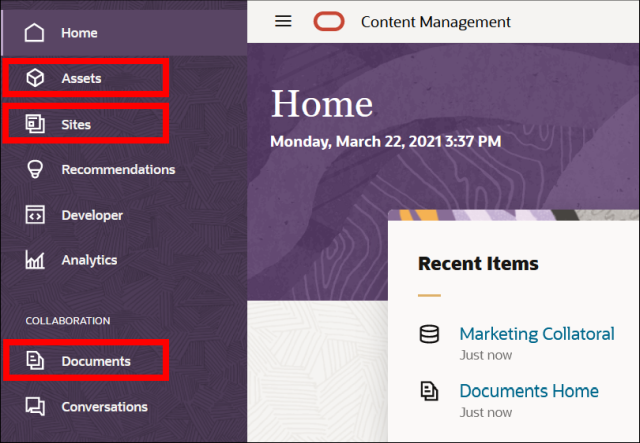Click the Assets cube icon
Image resolution: width=640 pixels, height=443 pixels.
[35, 78]
